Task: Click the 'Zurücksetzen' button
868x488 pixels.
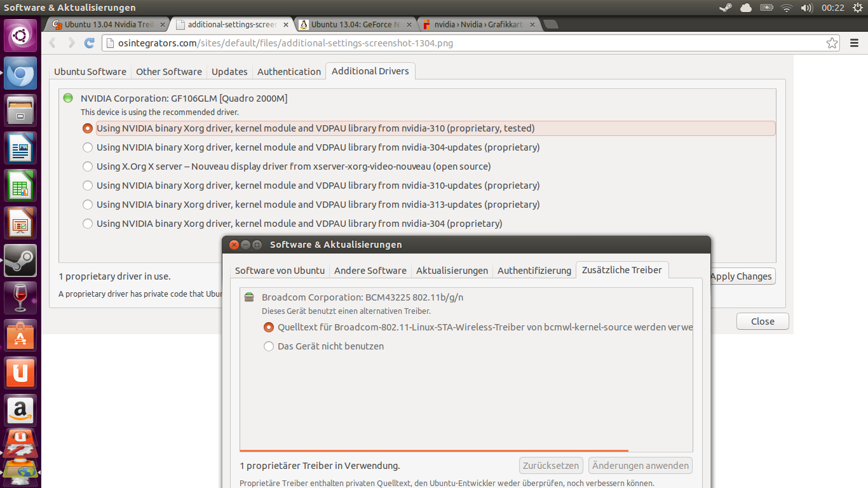Action: click(x=551, y=466)
